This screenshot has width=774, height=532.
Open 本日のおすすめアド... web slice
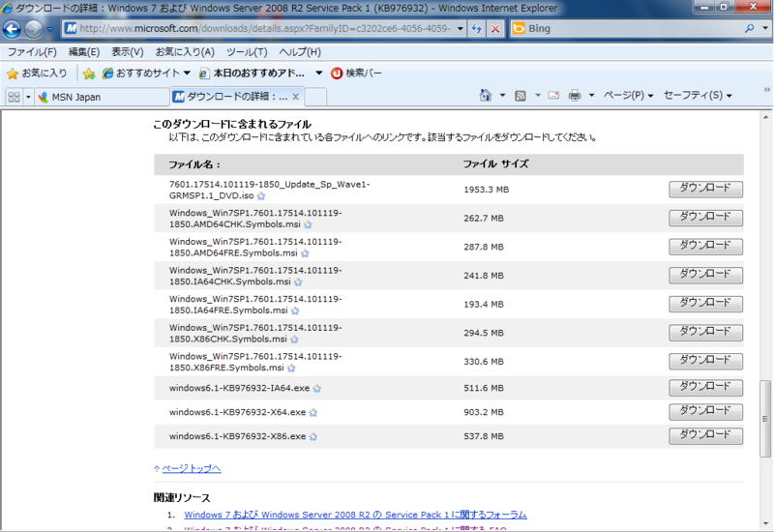[252, 74]
